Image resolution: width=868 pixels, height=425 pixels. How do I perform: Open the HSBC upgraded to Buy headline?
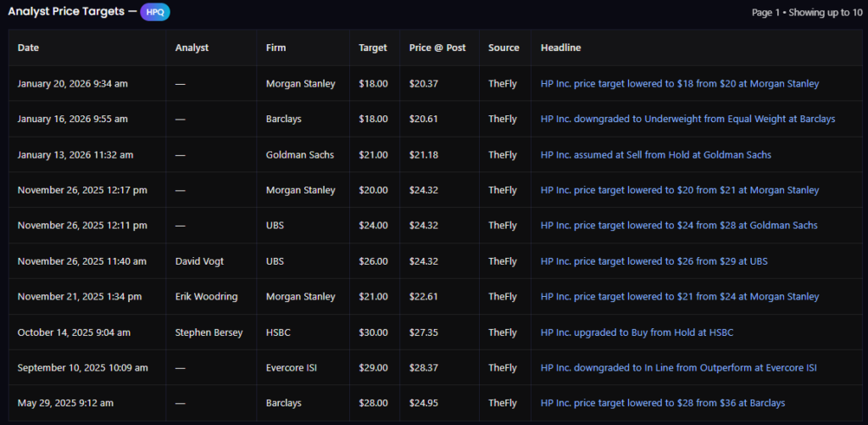click(x=637, y=333)
